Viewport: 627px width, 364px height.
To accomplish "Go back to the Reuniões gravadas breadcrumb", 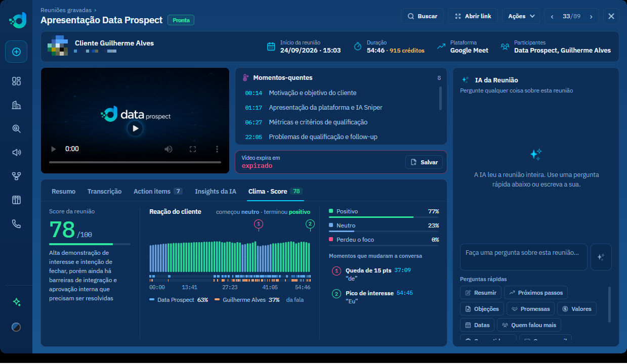I will (x=66, y=10).
